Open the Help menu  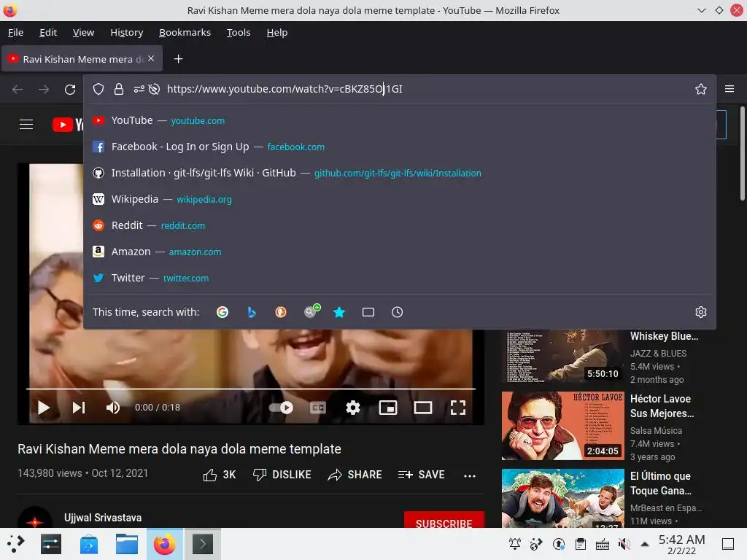click(x=276, y=32)
